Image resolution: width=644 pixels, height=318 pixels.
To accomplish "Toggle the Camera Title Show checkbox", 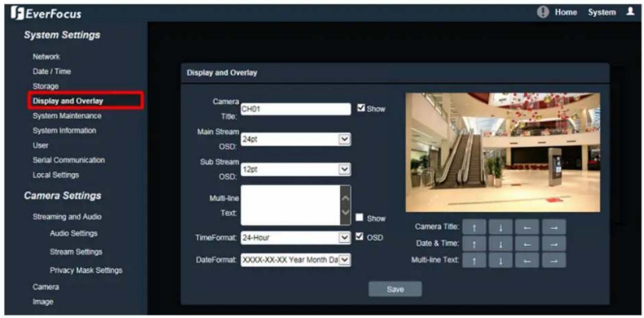I will 361,108.
